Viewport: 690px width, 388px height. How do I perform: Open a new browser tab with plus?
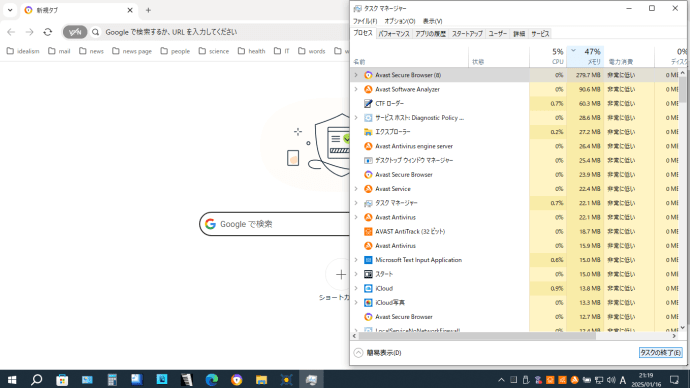click(148, 10)
